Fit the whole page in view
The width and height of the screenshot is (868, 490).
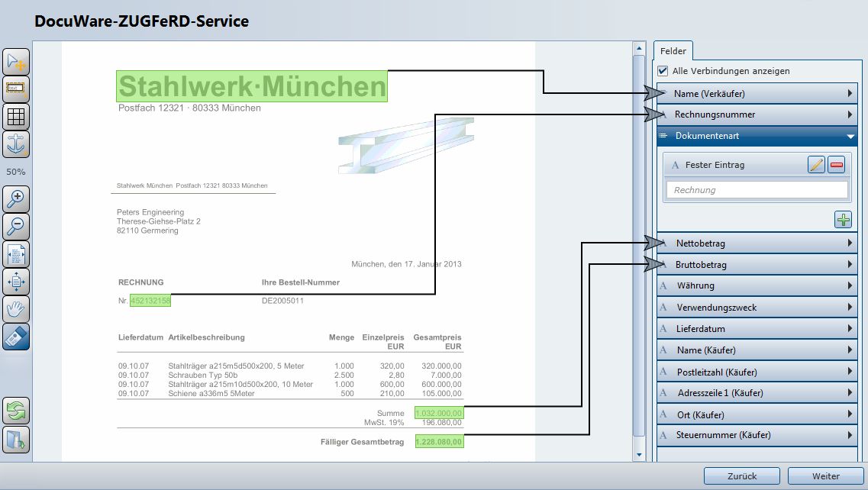point(16,282)
